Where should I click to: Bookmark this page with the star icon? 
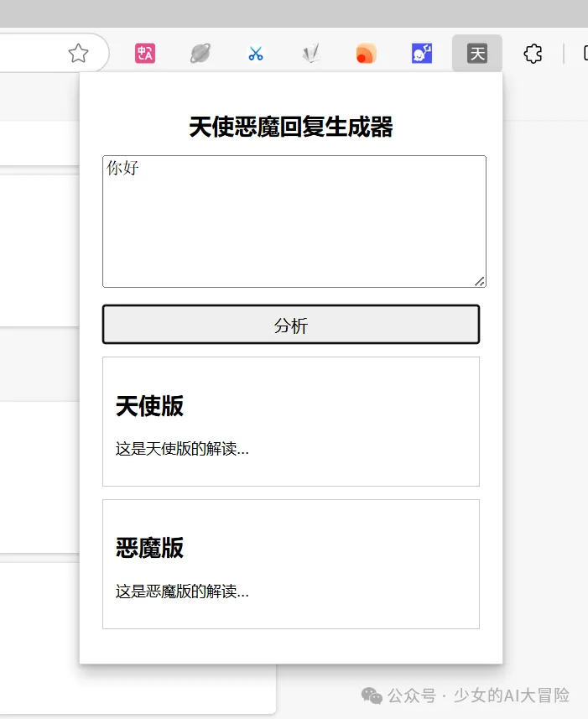[x=78, y=53]
